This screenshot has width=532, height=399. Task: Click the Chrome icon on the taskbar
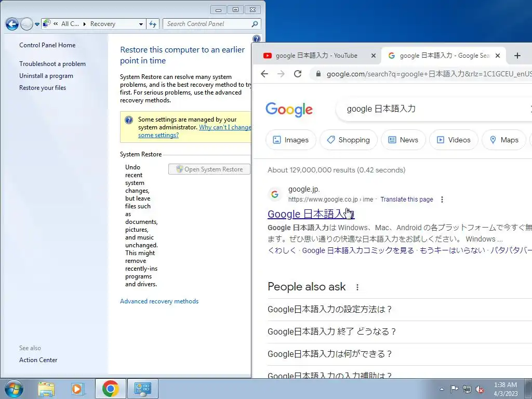tap(110, 389)
